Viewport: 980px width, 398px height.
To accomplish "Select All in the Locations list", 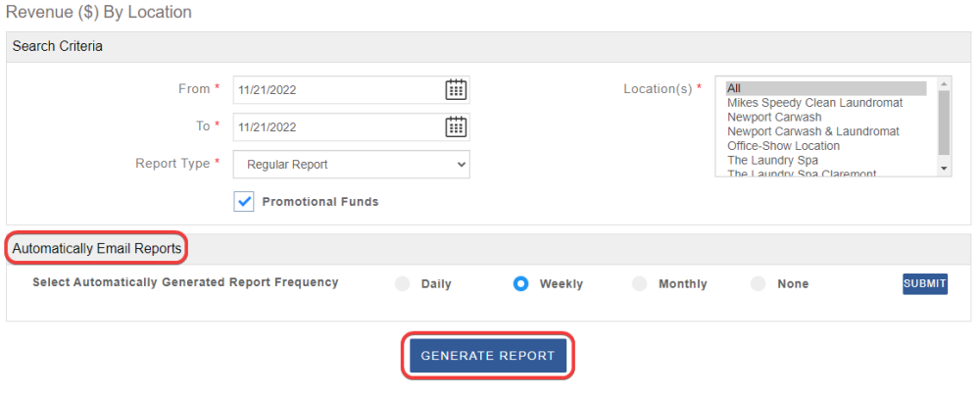I will [825, 88].
